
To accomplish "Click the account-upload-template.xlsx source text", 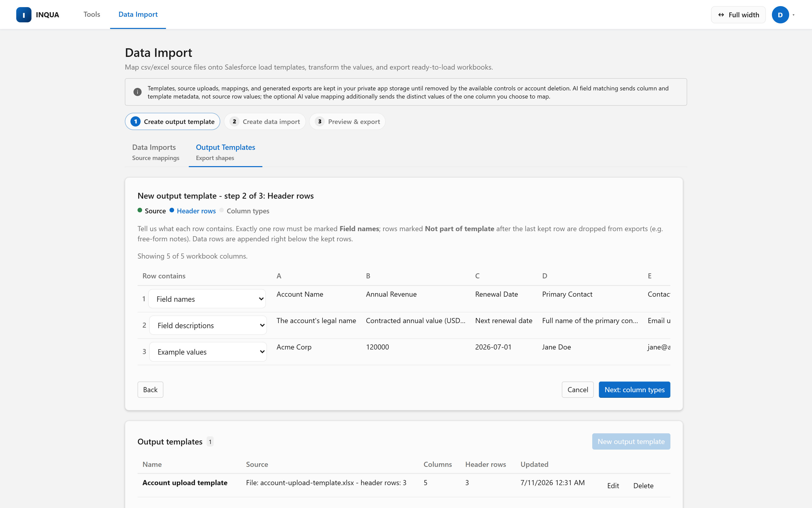I will 326,482.
